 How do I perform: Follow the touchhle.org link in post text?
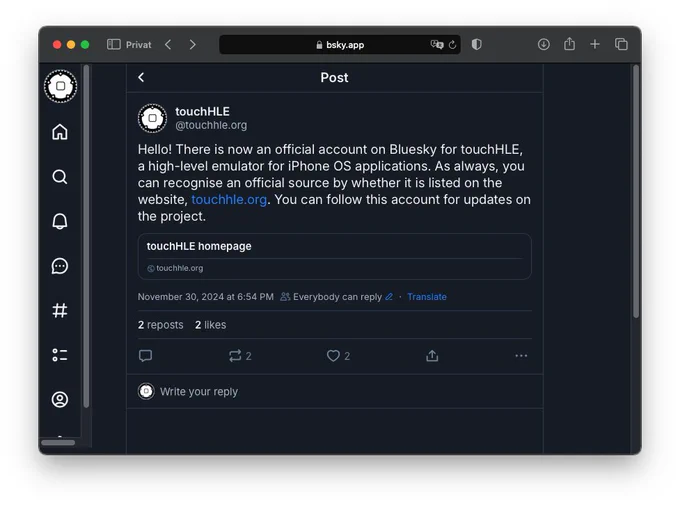(x=229, y=199)
